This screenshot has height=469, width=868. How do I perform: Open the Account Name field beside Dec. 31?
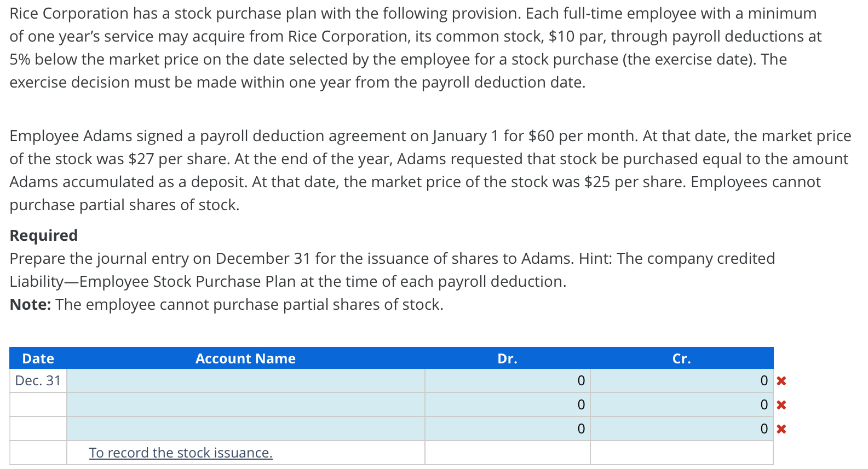coord(245,381)
